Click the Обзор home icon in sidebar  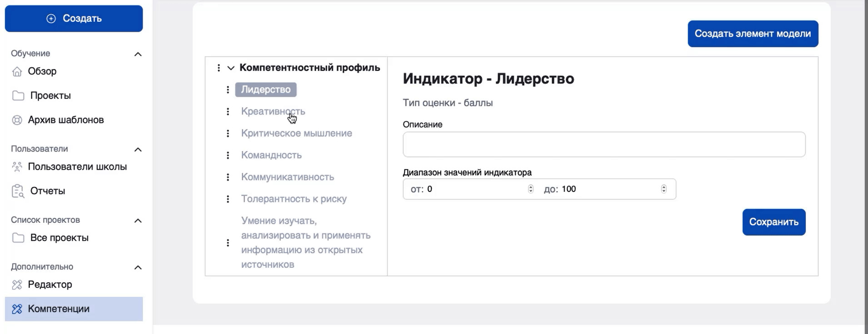17,72
